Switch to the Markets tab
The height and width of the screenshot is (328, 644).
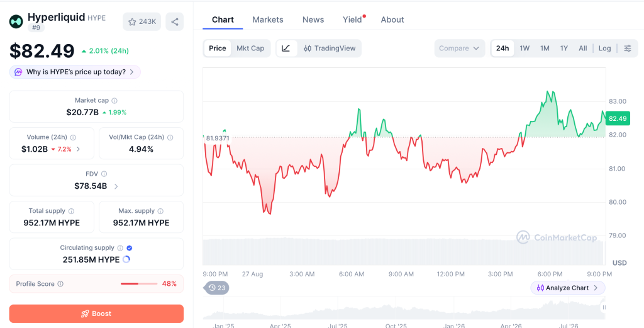click(x=268, y=20)
